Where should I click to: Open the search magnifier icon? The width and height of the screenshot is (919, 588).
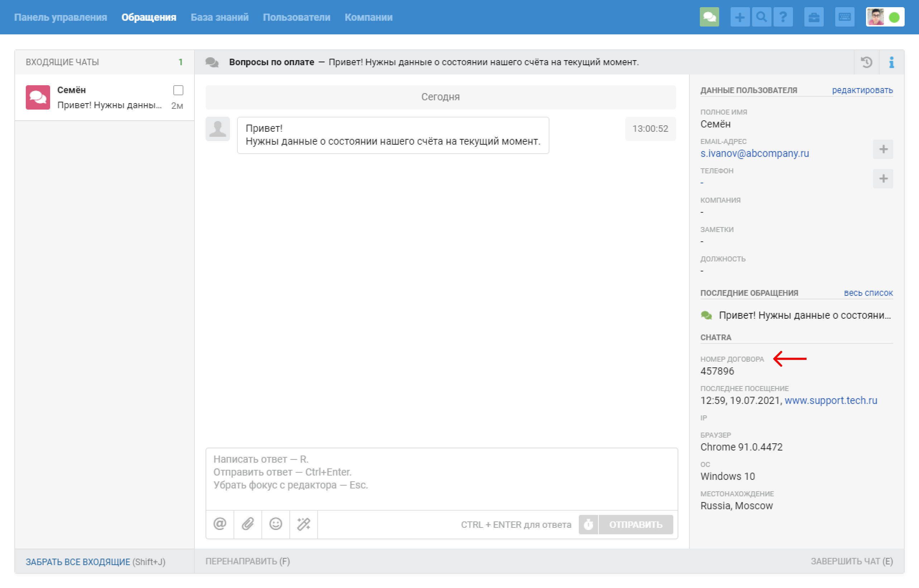point(761,17)
